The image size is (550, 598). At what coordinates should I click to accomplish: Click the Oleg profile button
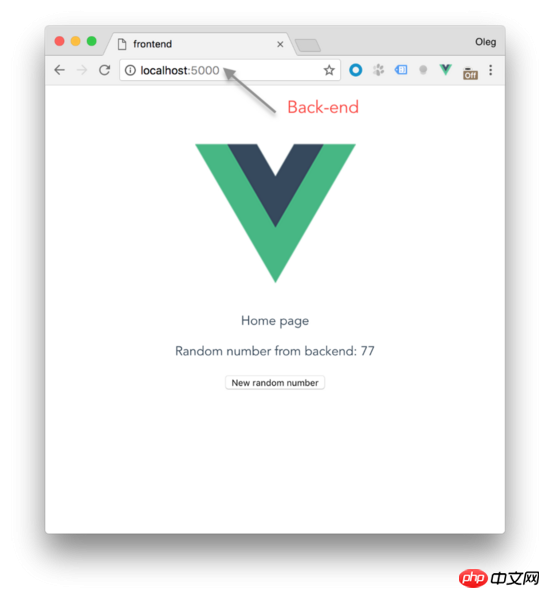pyautogui.click(x=485, y=42)
